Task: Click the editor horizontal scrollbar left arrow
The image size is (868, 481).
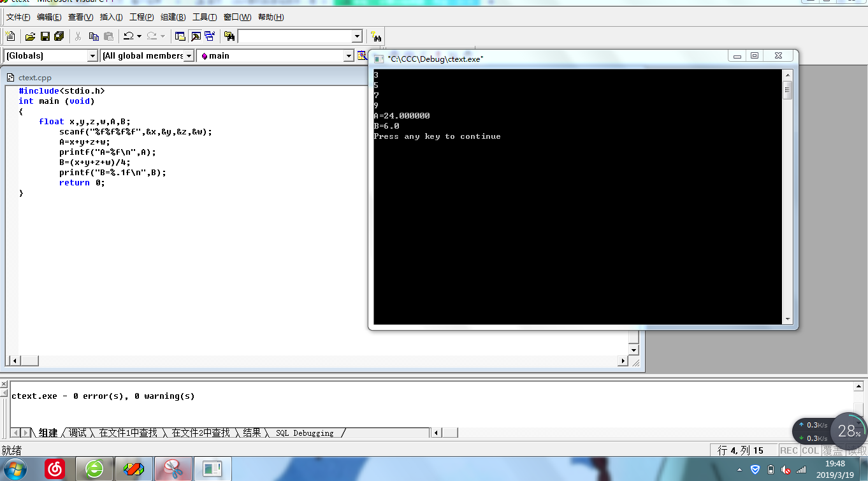Action: coord(15,361)
